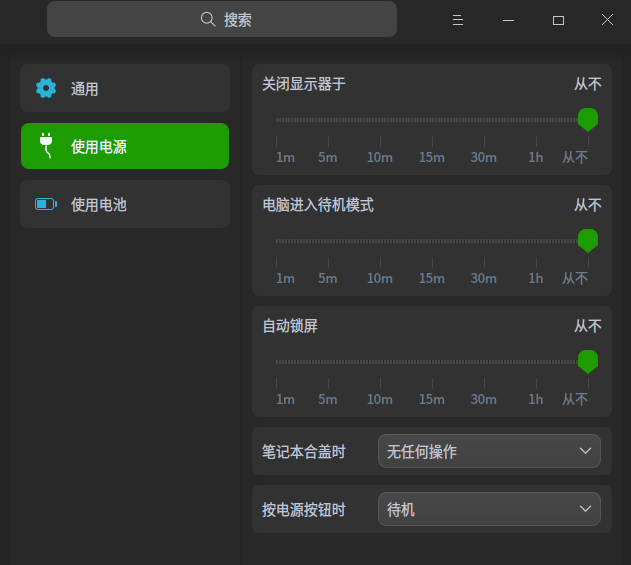This screenshot has height=565, width=631.
Task: Set 电脑进入待机模式 slider to 30m
Action: (x=484, y=241)
